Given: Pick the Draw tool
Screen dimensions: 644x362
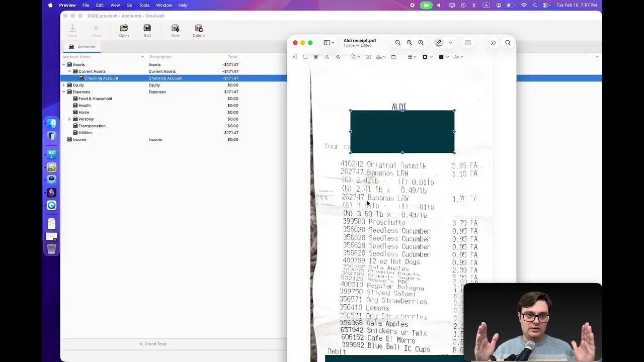Looking at the screenshot, I should (338, 57).
